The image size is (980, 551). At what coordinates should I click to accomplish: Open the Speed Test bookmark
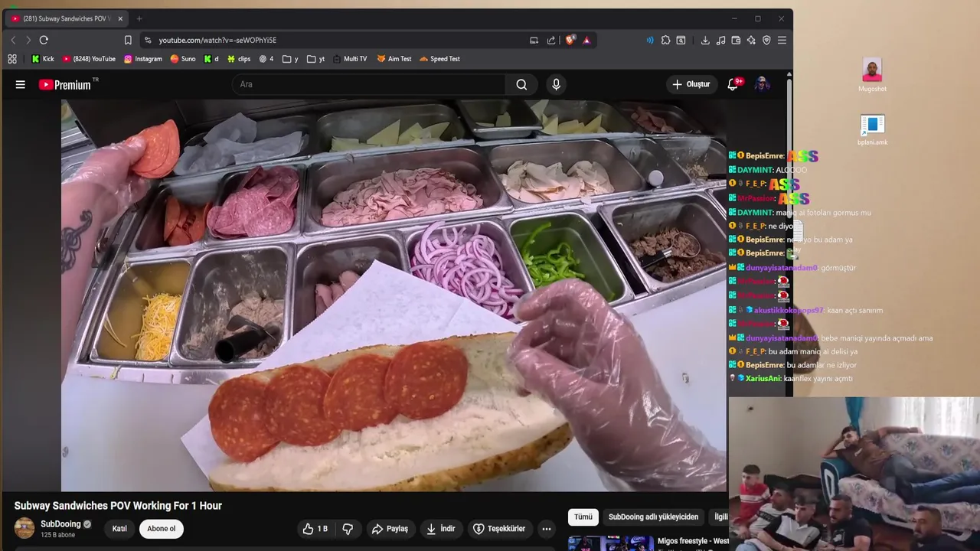[x=439, y=58]
